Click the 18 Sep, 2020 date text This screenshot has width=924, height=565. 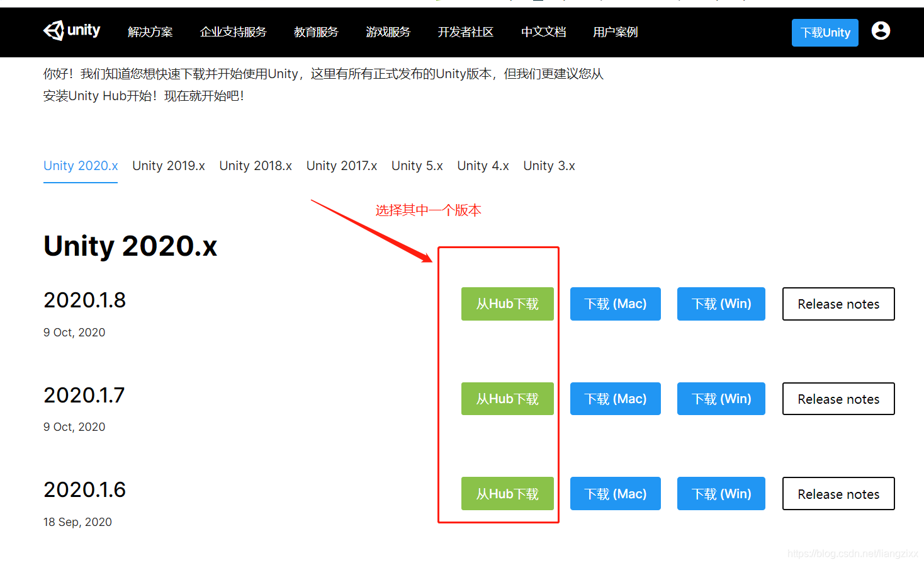click(x=77, y=522)
